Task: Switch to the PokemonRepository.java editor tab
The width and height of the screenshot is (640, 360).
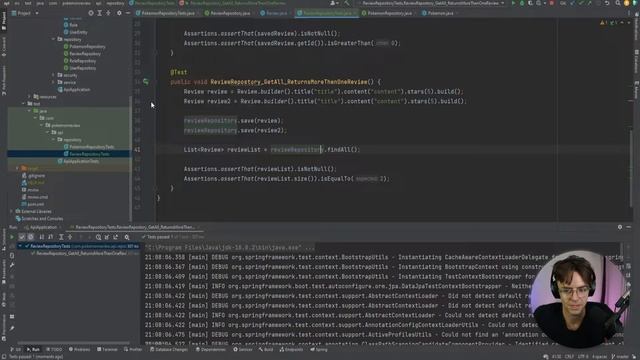Action: click(x=389, y=13)
